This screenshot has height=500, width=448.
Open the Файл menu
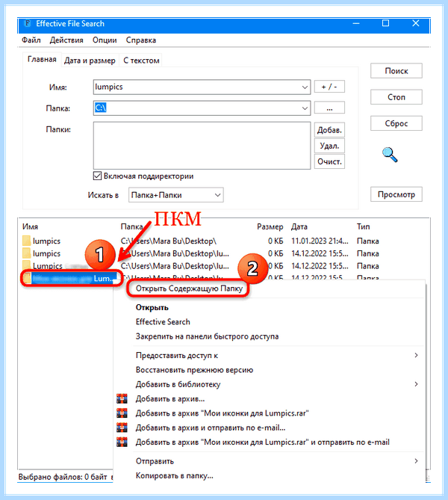31,40
